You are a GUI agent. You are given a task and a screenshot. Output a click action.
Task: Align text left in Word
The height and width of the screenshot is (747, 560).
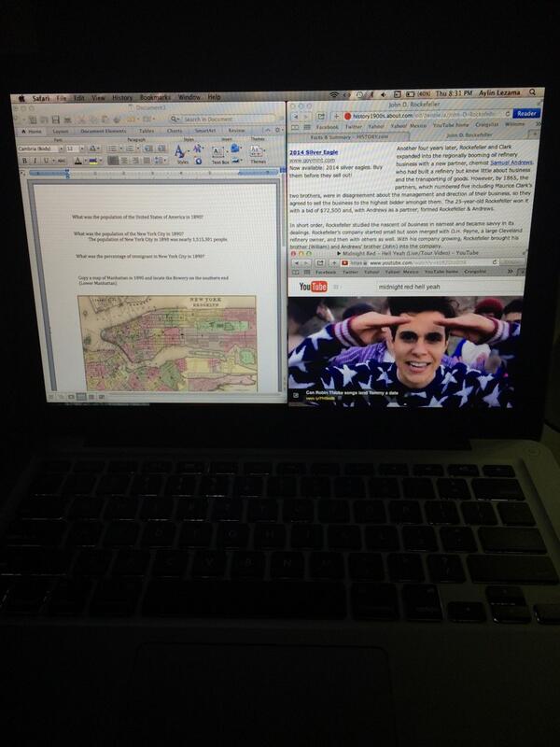click(113, 161)
